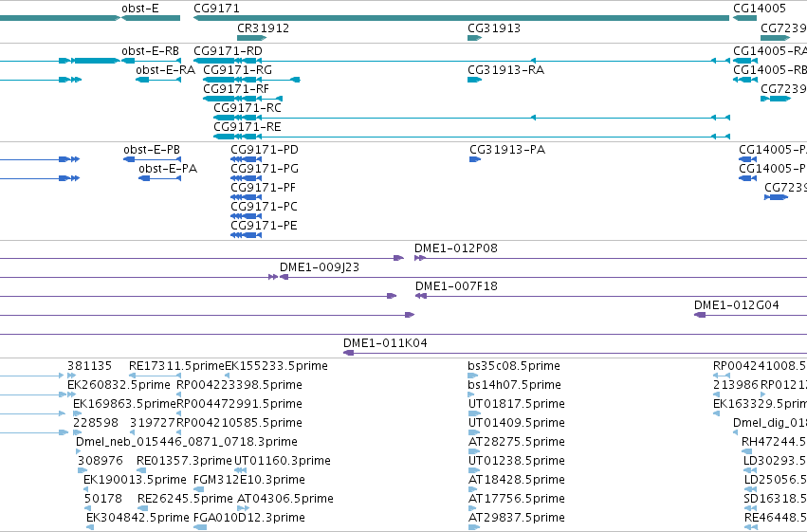
Task: Select the DME1-012P08 clone feature
Action: pos(611,258)
